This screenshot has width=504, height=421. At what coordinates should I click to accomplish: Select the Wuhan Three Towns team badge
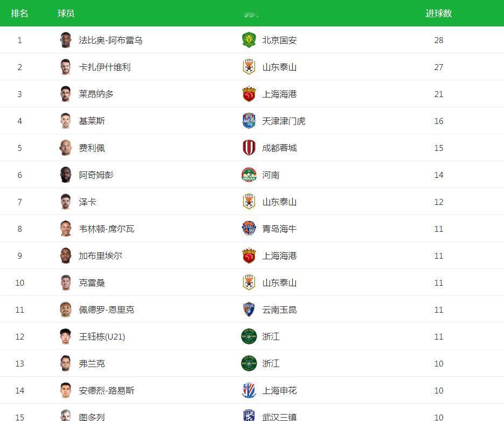[x=248, y=416]
